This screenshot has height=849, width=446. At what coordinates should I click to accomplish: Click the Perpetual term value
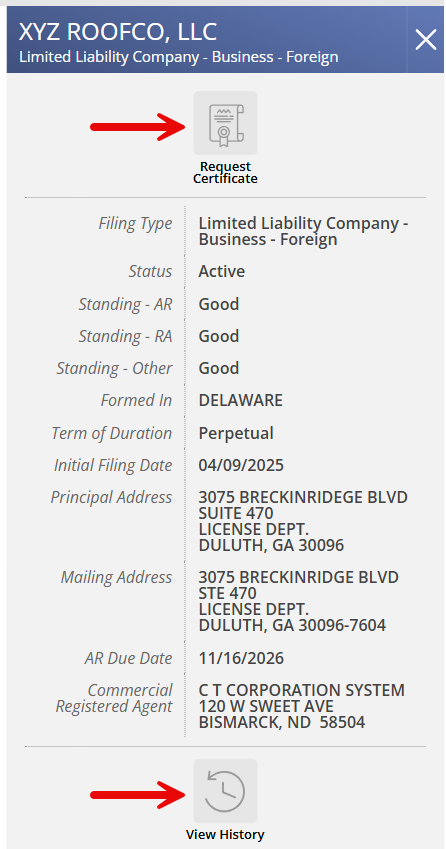[236, 434]
